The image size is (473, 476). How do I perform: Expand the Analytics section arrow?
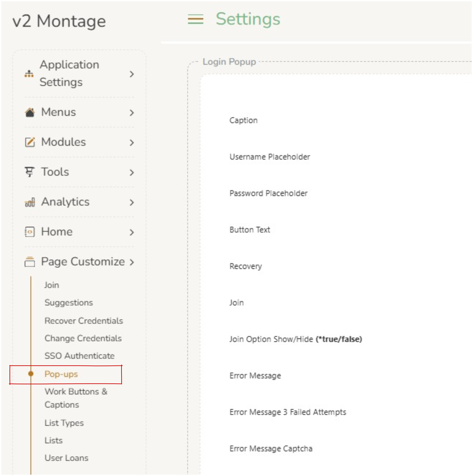132,203
